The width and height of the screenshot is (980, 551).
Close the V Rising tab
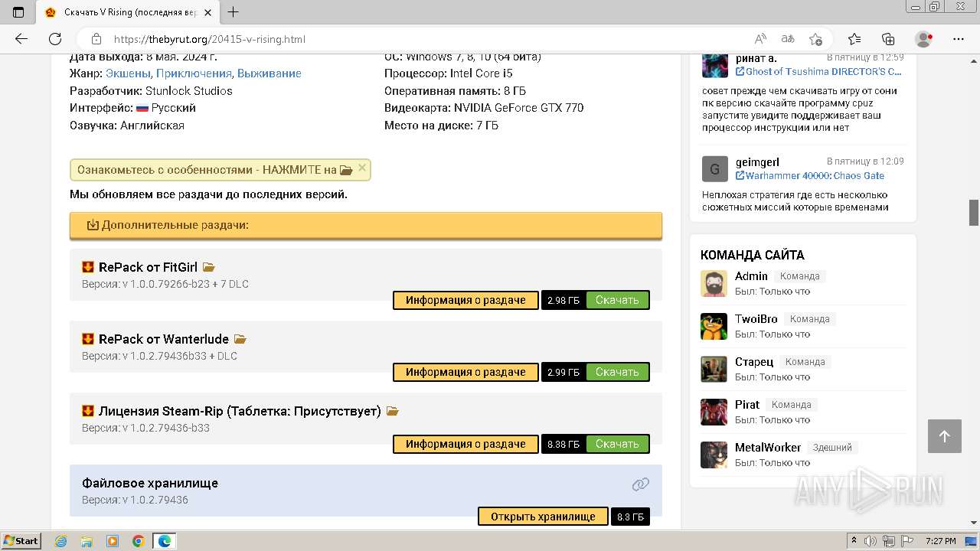[x=207, y=12]
